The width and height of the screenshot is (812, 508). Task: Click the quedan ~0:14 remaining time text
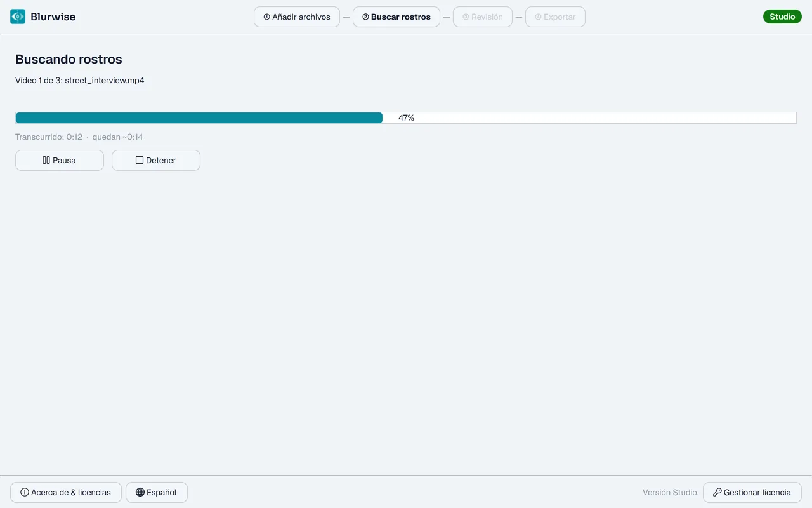coord(117,137)
